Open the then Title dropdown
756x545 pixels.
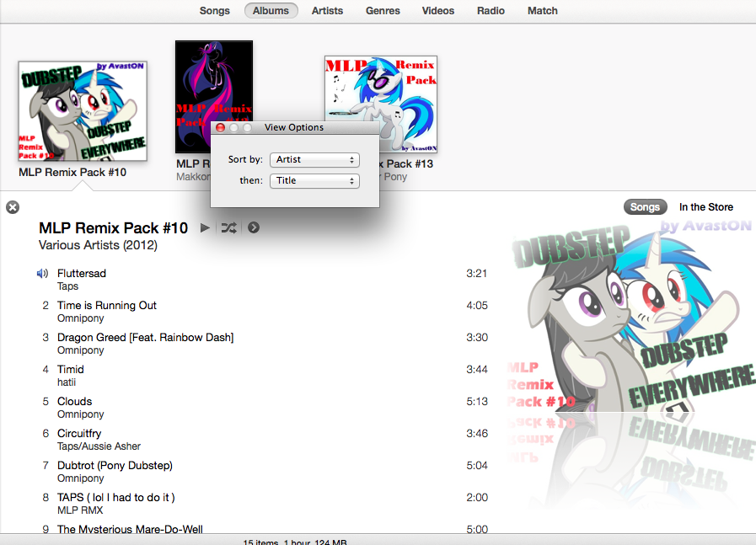tap(314, 181)
